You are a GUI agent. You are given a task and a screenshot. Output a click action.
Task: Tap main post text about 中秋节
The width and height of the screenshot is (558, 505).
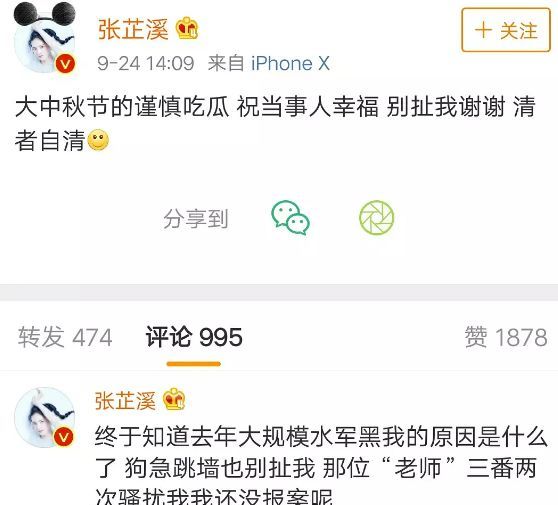point(275,123)
